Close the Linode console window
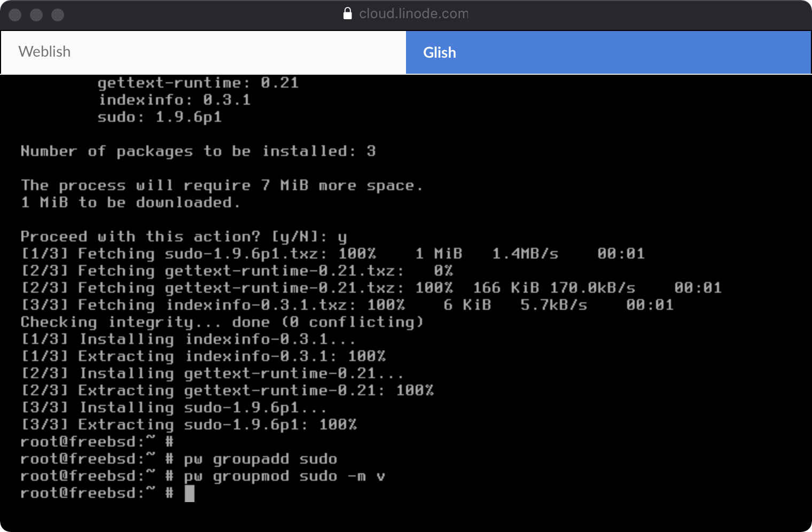The height and width of the screenshot is (532, 812). pyautogui.click(x=15, y=15)
